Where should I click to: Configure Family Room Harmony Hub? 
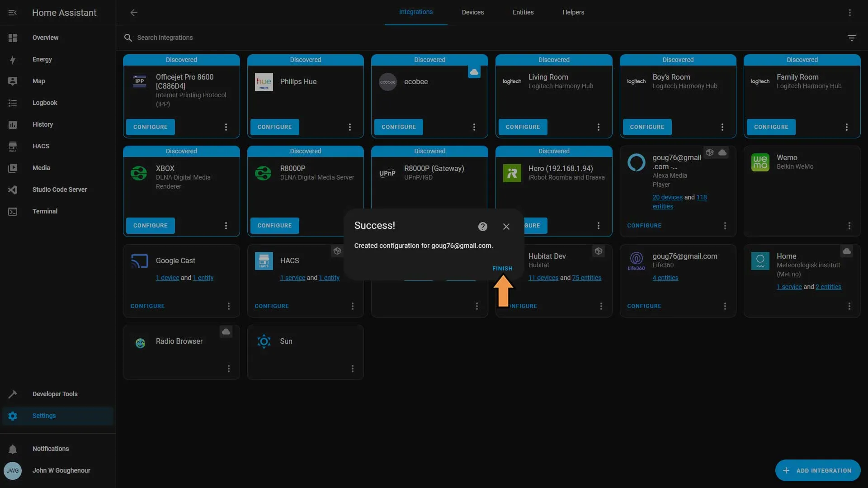pyautogui.click(x=771, y=127)
